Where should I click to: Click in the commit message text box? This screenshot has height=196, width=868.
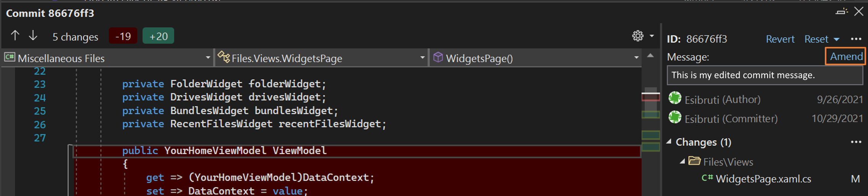pyautogui.click(x=764, y=75)
